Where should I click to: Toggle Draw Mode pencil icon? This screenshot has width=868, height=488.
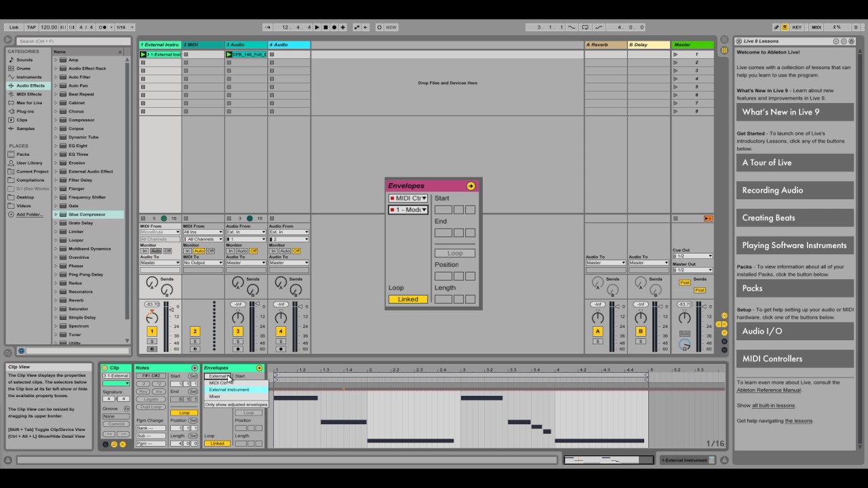[776, 27]
